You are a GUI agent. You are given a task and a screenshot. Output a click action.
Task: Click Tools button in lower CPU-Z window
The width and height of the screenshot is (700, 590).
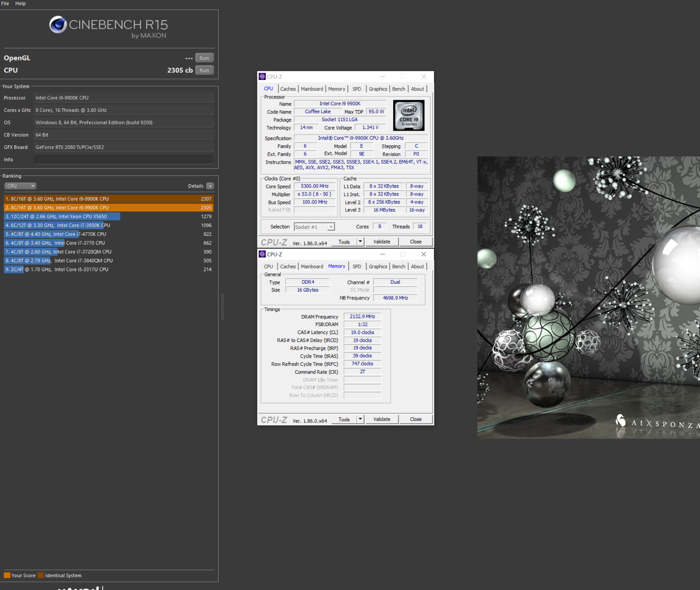pyautogui.click(x=344, y=419)
